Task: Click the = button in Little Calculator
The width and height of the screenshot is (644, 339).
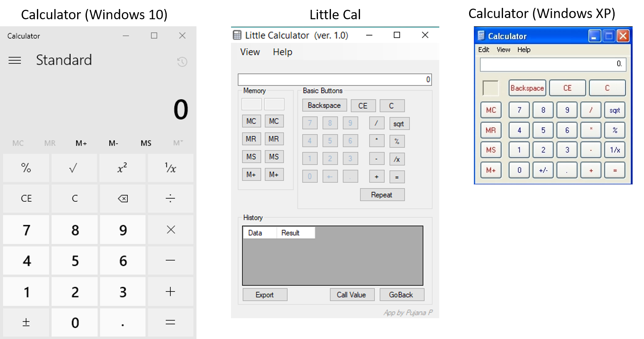Action: point(397,177)
